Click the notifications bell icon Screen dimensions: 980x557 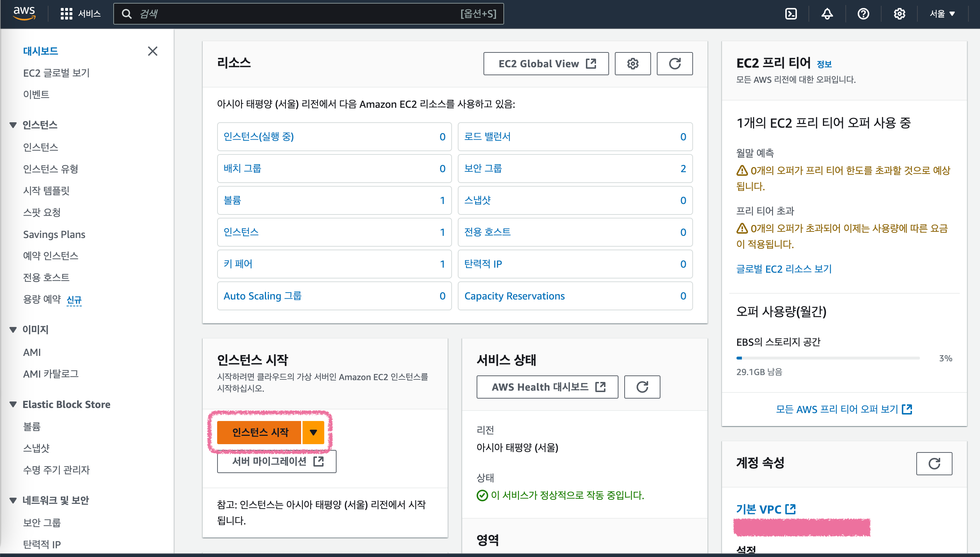tap(827, 14)
